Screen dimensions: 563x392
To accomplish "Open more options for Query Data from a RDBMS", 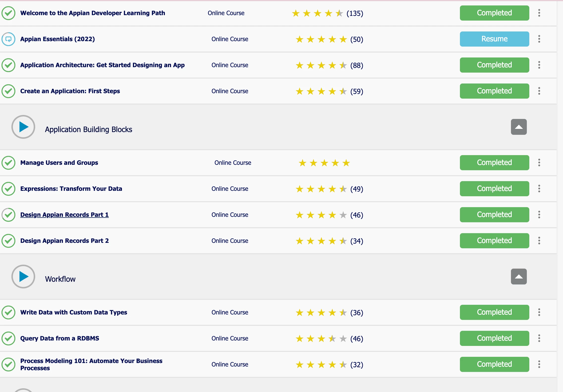I will 539,338.
